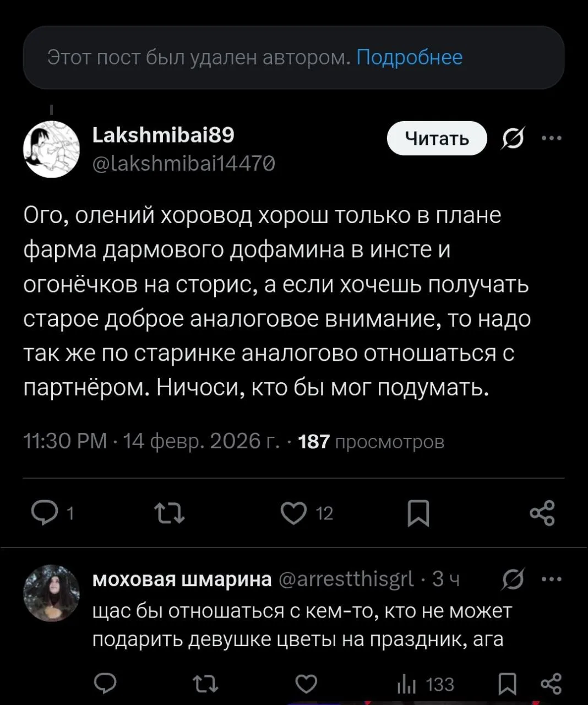Click the reply icon on Lakshmibai89's post
This screenshot has height=705, width=588.
[44, 513]
